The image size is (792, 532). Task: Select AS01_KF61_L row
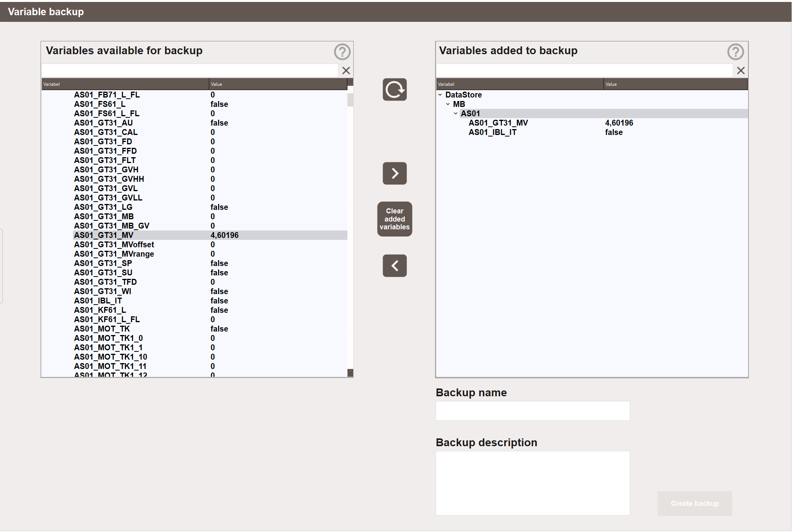pyautogui.click(x=210, y=310)
